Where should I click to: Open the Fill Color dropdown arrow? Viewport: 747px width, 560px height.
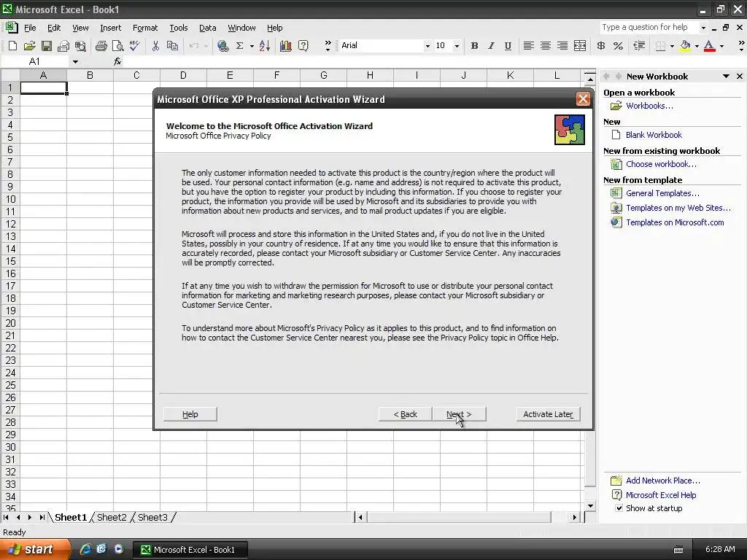pos(697,46)
